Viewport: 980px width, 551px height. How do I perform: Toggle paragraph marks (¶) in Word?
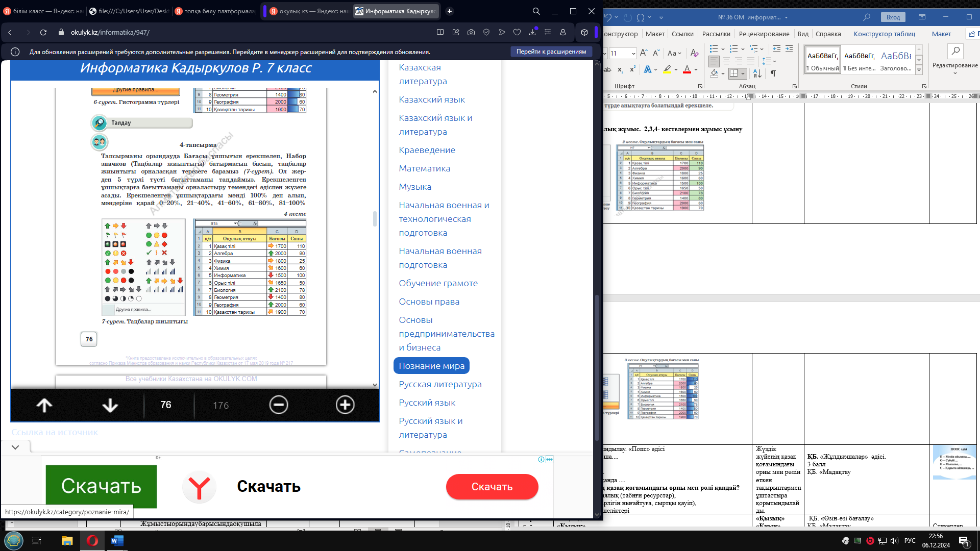tap(773, 73)
